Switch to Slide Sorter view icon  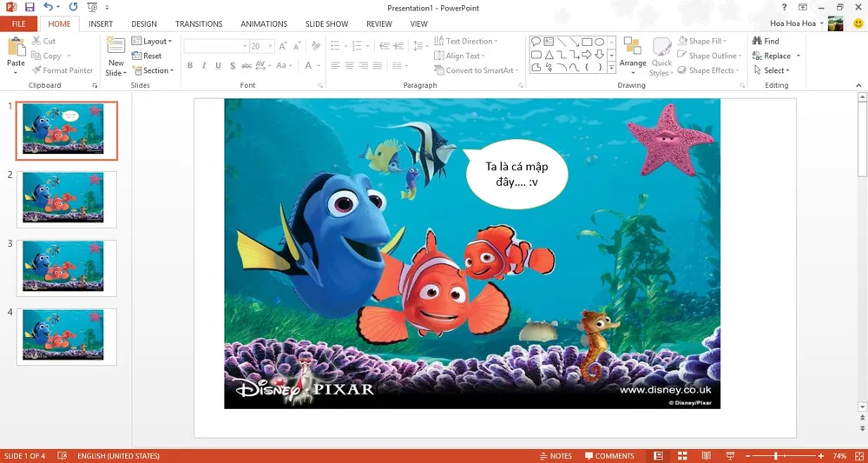click(682, 456)
